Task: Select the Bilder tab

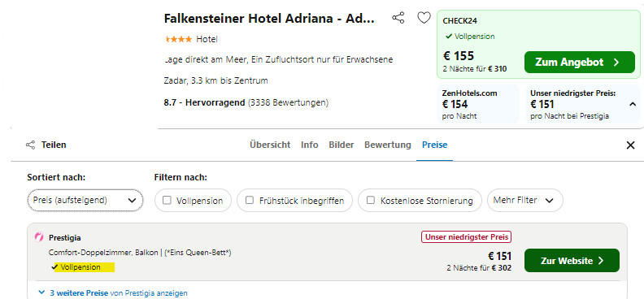Action: (341, 145)
